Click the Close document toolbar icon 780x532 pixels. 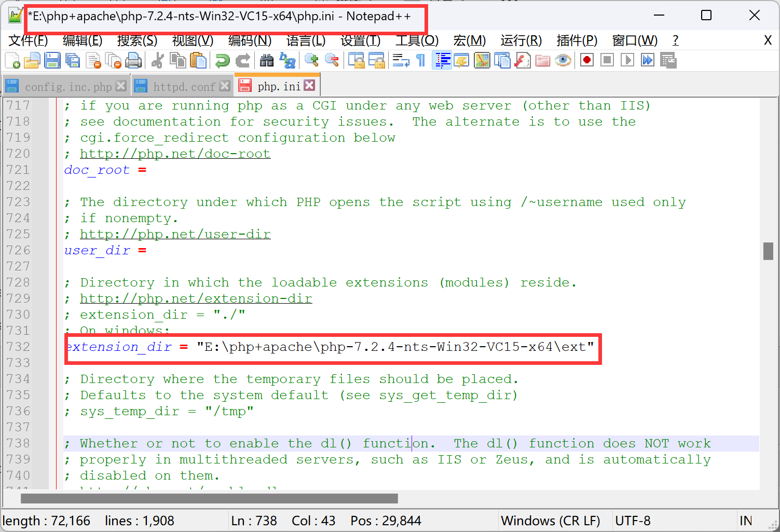(x=93, y=61)
